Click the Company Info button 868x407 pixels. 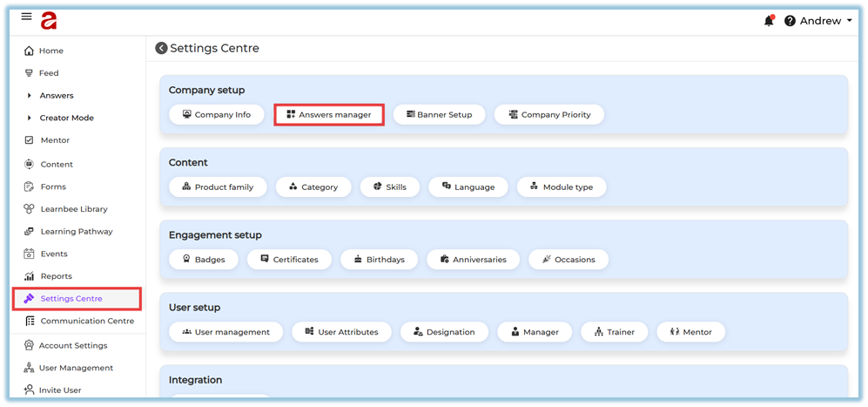(x=216, y=115)
